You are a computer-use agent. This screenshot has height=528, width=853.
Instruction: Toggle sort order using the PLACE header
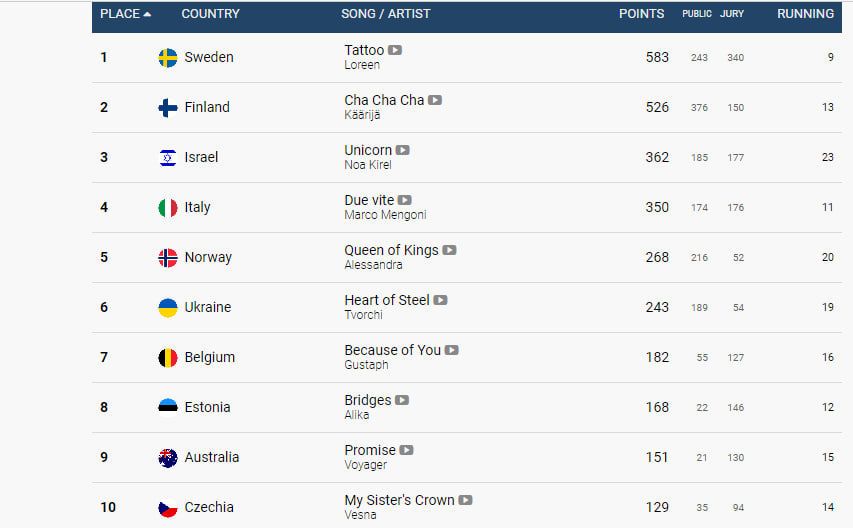tap(125, 14)
